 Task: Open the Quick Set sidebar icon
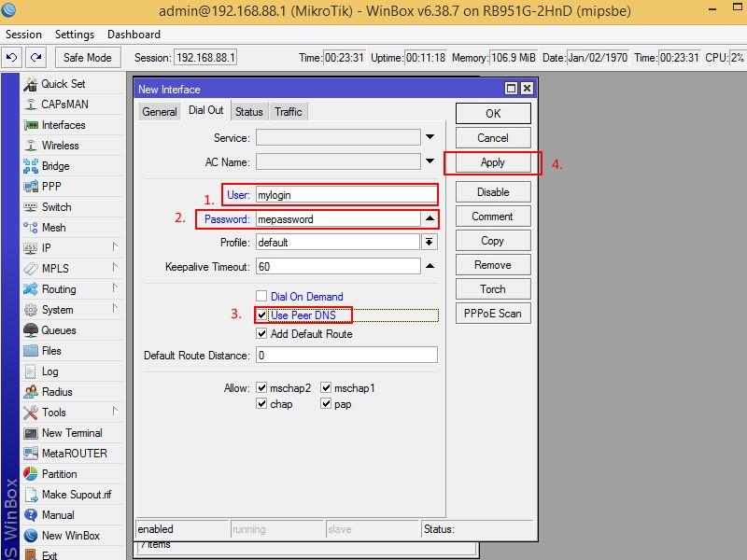[x=31, y=84]
